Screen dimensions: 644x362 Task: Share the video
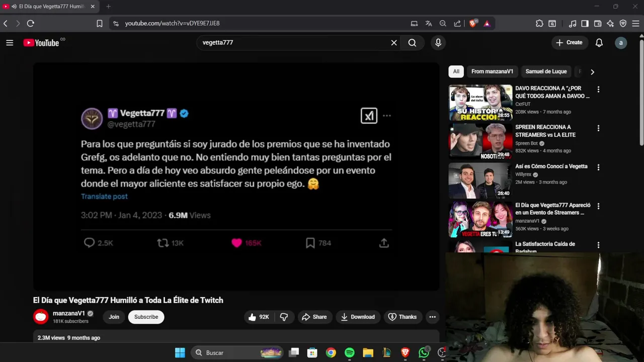(x=314, y=317)
